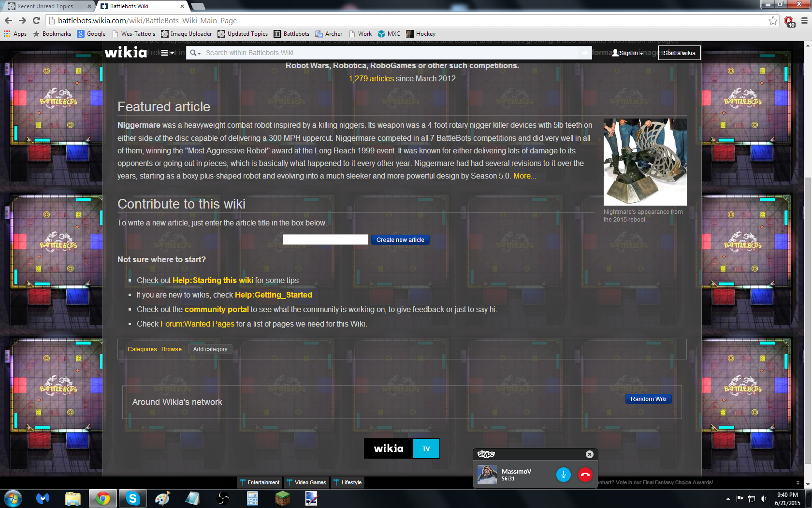
Task: Visit the community portal link
Action: point(217,309)
